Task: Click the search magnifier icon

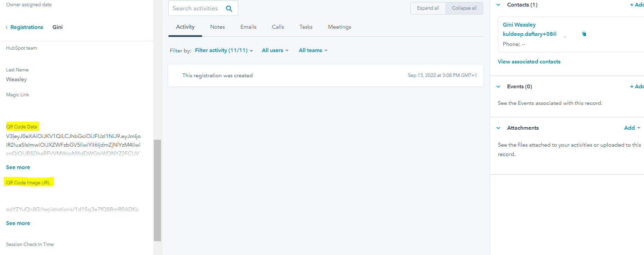Action: point(229,8)
